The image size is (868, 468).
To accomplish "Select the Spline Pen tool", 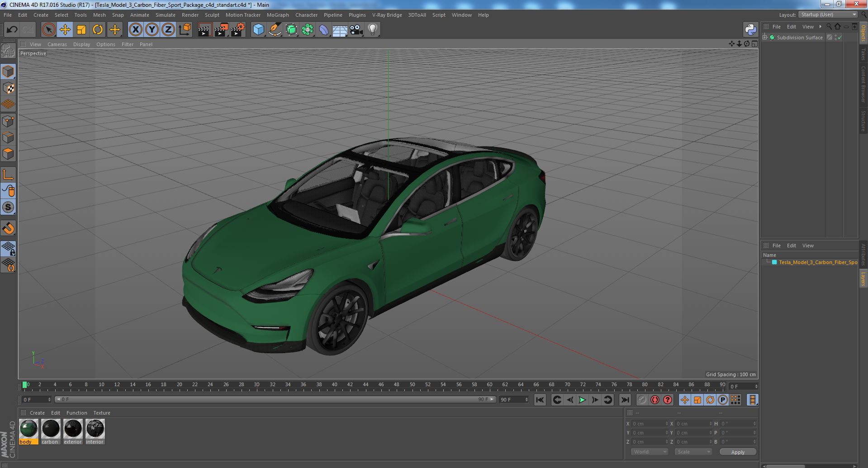I will click(275, 30).
